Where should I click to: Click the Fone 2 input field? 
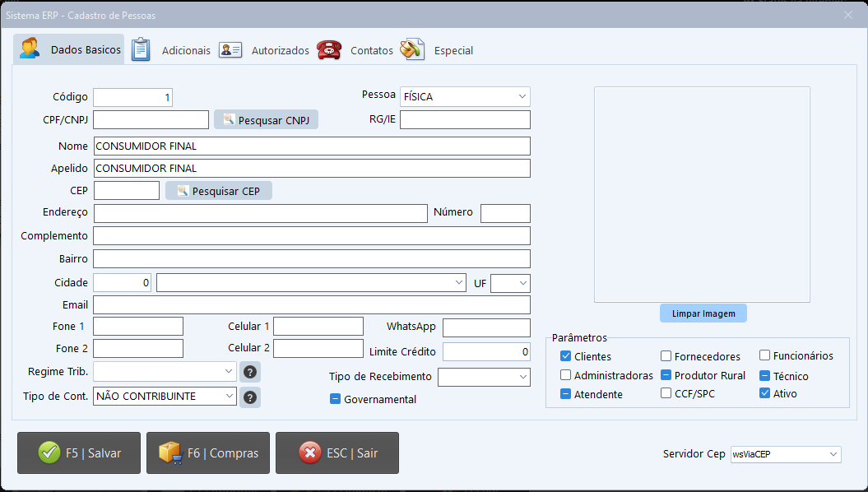[x=138, y=349]
